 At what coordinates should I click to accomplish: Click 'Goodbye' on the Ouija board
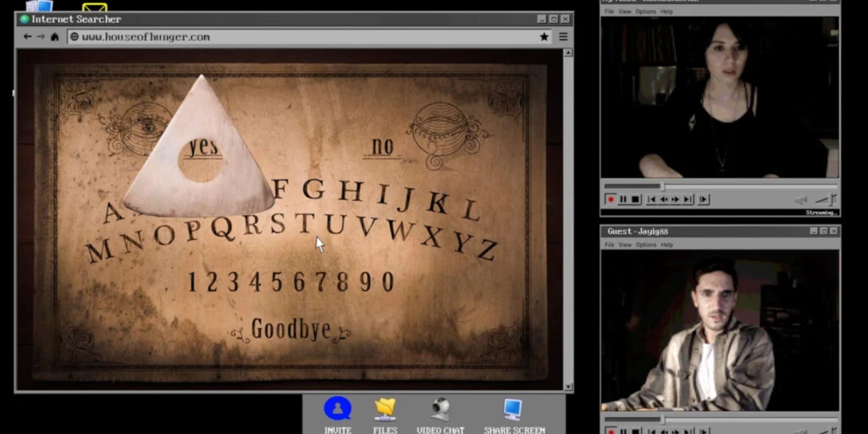(x=291, y=330)
